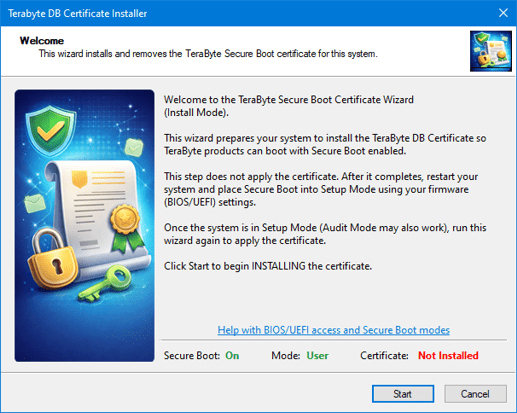Click the green shield checkmark graphic
This screenshot has height=413, width=517.
51,130
